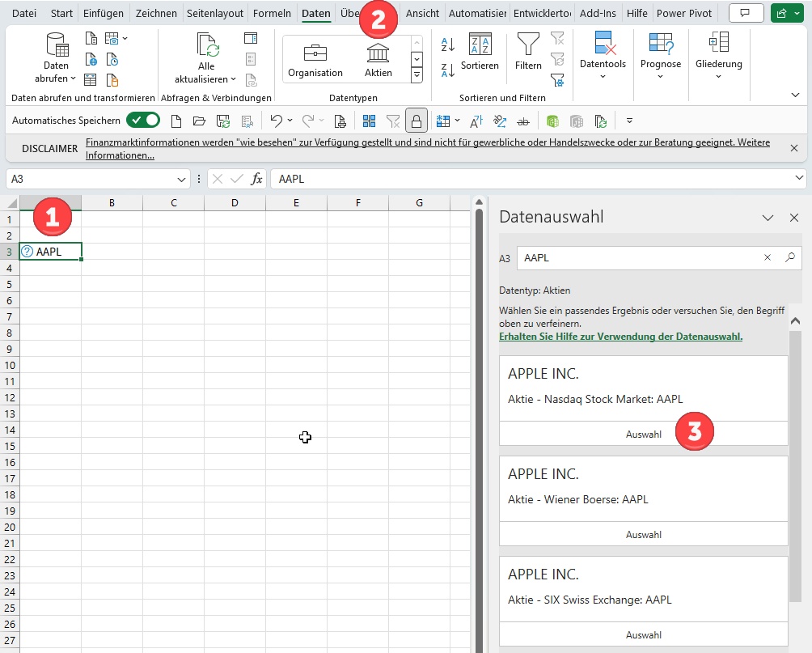This screenshot has height=653, width=812.
Task: Expand the Daten abrufen dropdown arrow
Action: [73, 78]
